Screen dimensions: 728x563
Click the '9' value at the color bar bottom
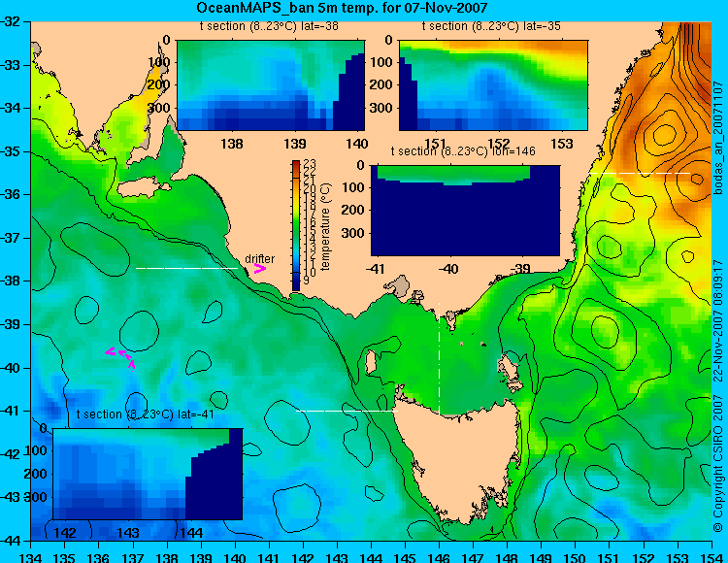[x=307, y=281]
